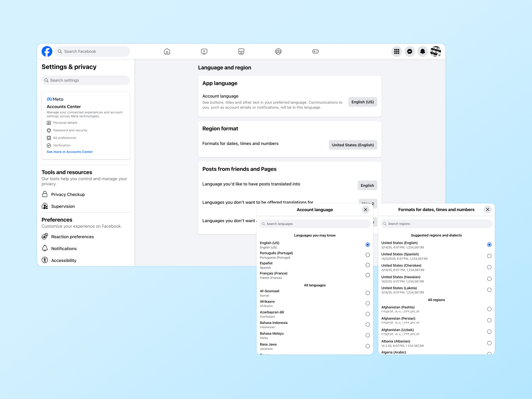Follow See more in Accounts Center link
This screenshot has height=399, width=532.
pyautogui.click(x=70, y=152)
